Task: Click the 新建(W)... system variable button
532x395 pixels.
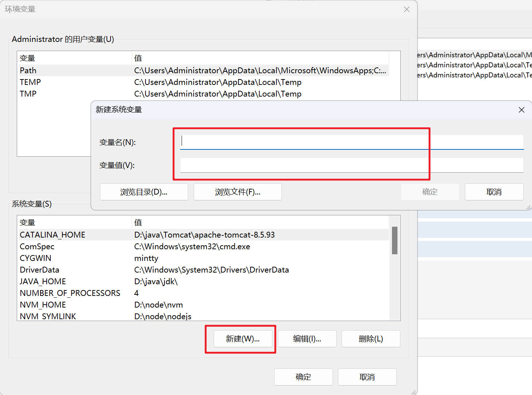Action: (242, 339)
